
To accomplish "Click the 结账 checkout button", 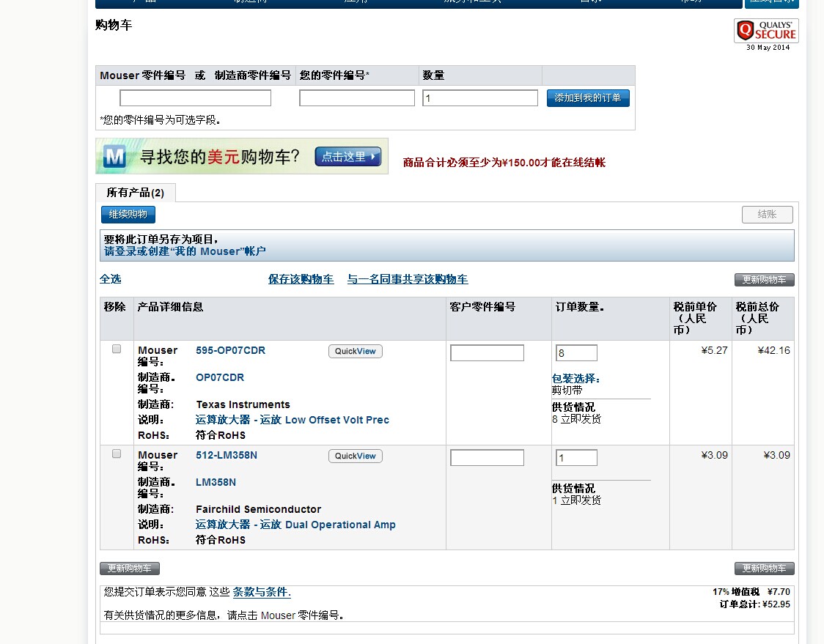I will [x=768, y=215].
